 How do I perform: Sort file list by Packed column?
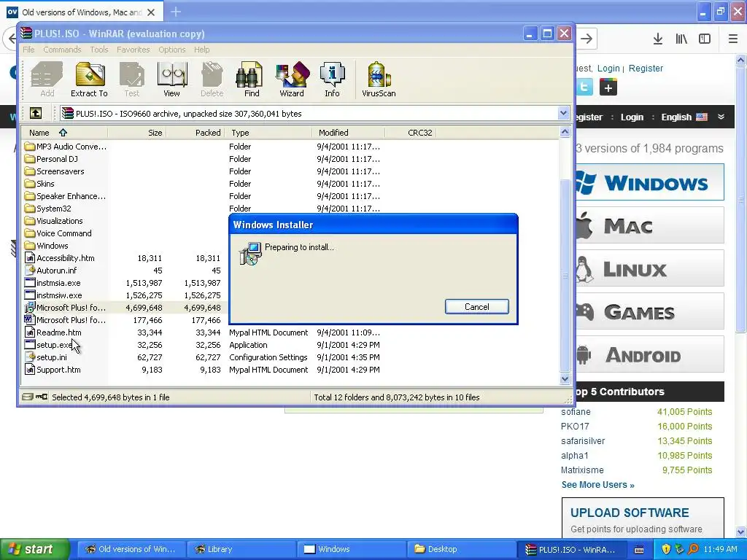click(195, 133)
